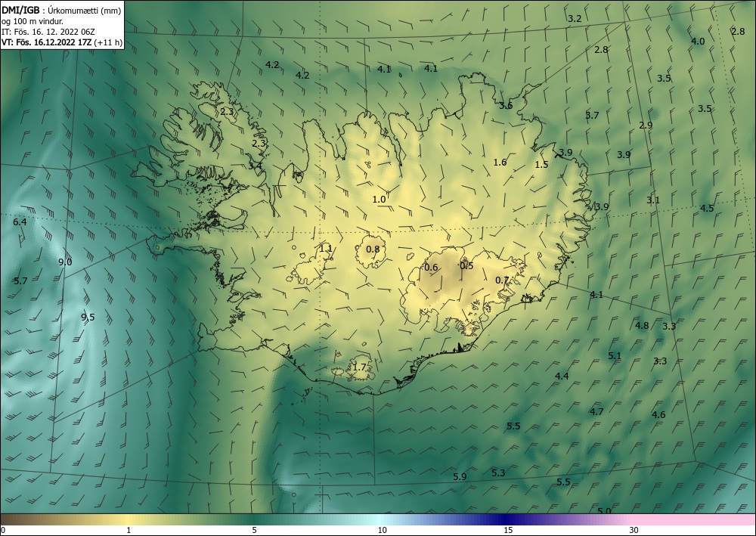Click the map value "5.3"

(x=498, y=473)
